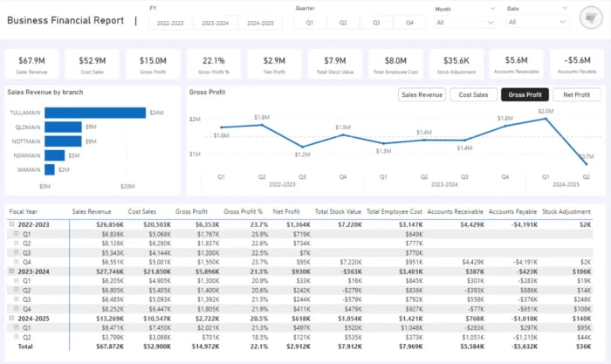
Task: Expand Q4 under 2023-2024
Action: pos(17,309)
